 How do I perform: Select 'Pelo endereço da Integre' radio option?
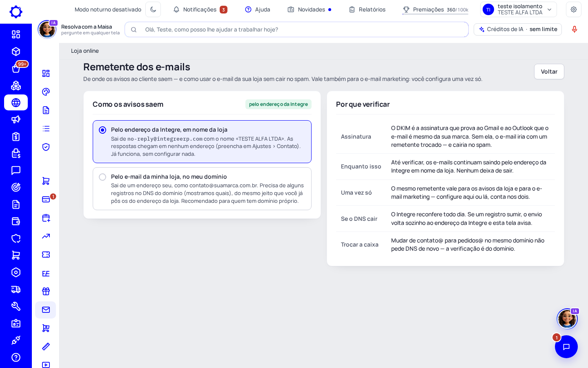(102, 130)
